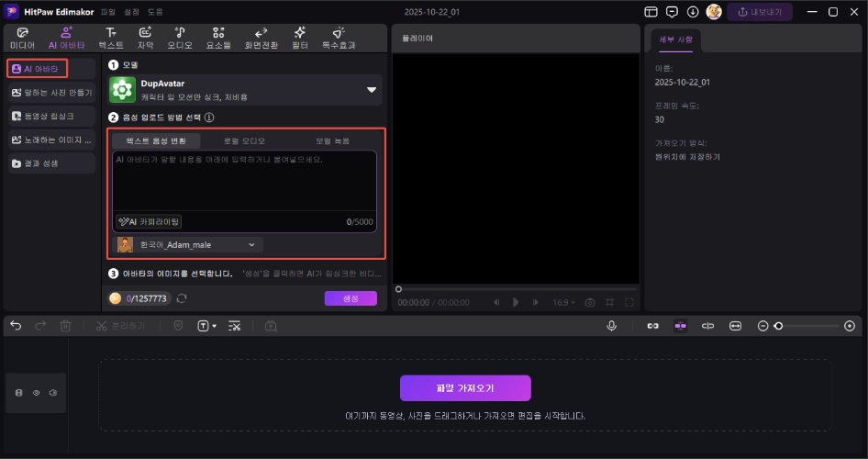Zoom in timeline with plus icon

[x=850, y=326]
